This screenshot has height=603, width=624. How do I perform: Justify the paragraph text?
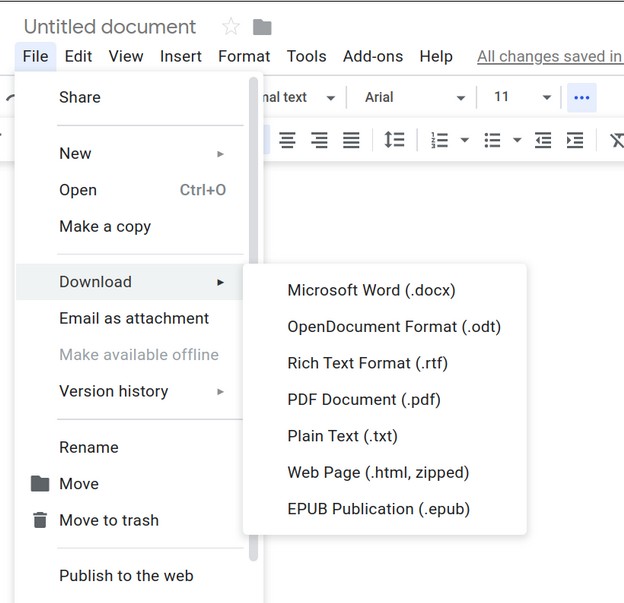point(351,141)
